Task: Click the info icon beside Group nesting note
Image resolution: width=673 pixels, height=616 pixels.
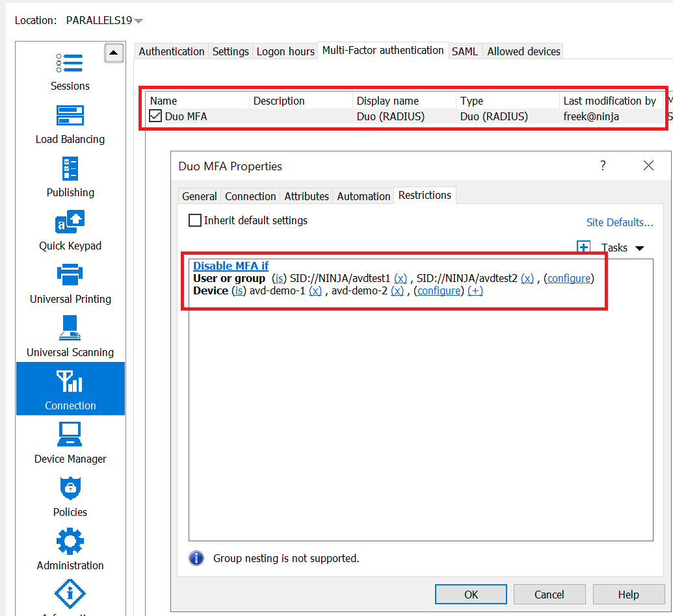Action: point(196,558)
